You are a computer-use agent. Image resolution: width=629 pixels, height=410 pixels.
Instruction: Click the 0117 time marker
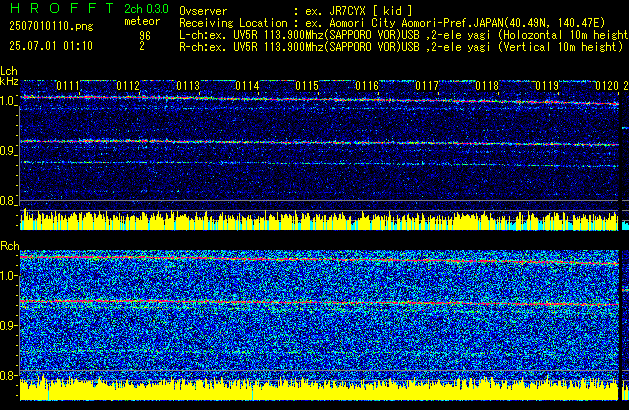[427, 86]
